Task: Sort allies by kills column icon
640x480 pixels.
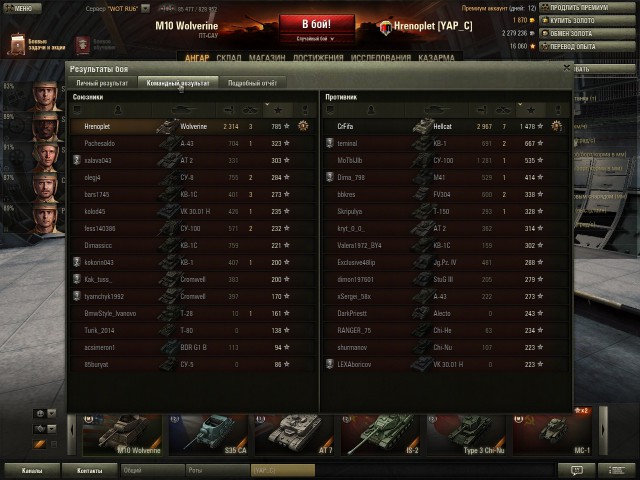Action: pos(250,110)
